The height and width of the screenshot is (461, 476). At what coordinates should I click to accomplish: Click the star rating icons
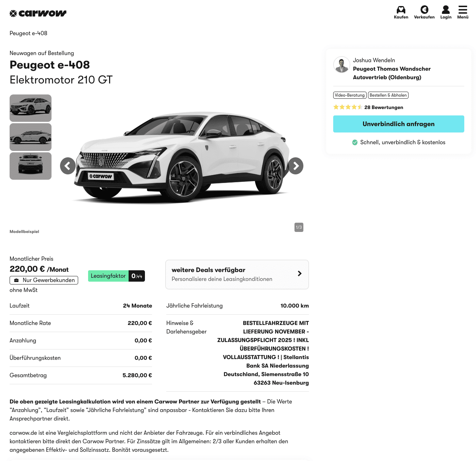coord(348,107)
